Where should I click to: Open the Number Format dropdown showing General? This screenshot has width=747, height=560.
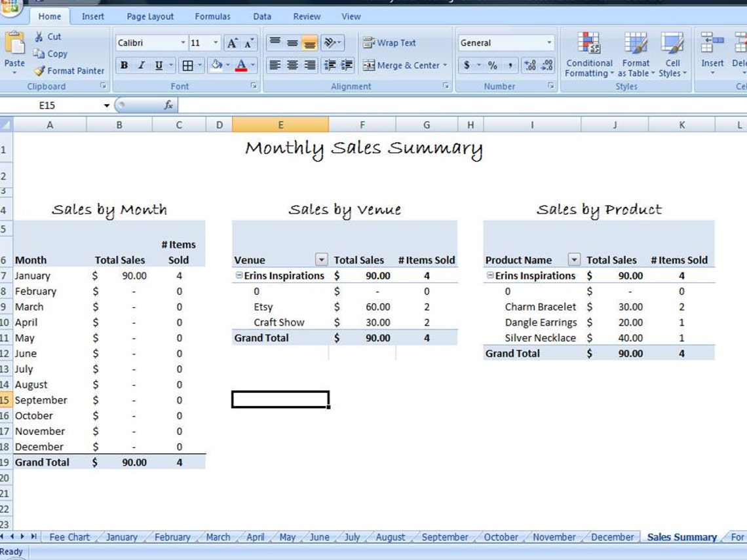pyautogui.click(x=506, y=43)
